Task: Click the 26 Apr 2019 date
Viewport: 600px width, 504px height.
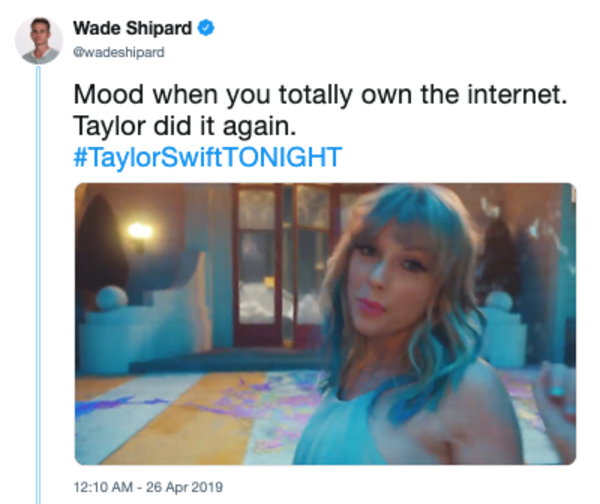Action: (x=184, y=487)
